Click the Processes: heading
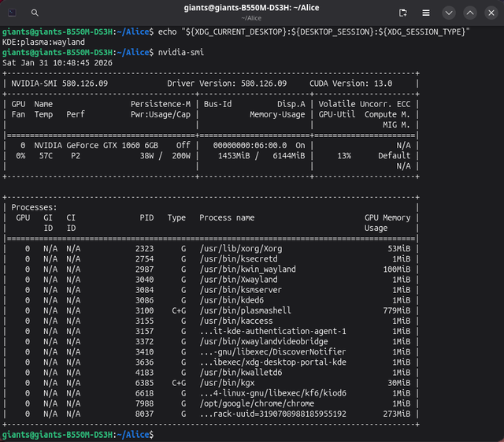This screenshot has height=442, width=504. 34,207
